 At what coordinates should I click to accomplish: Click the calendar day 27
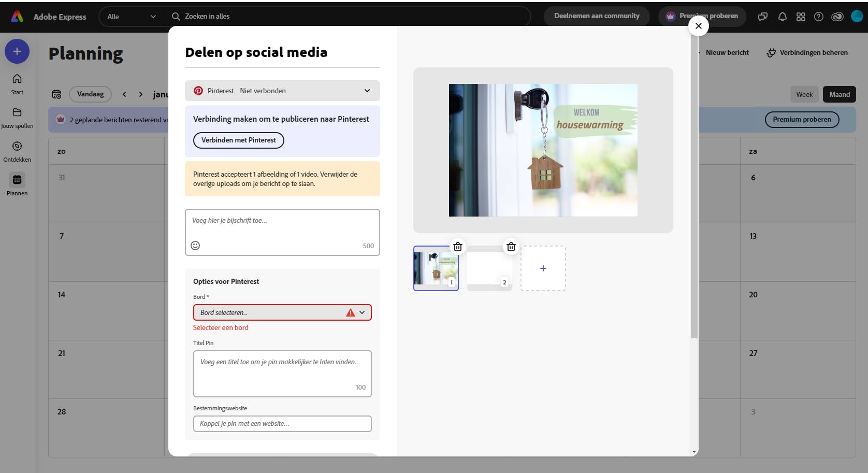point(753,353)
